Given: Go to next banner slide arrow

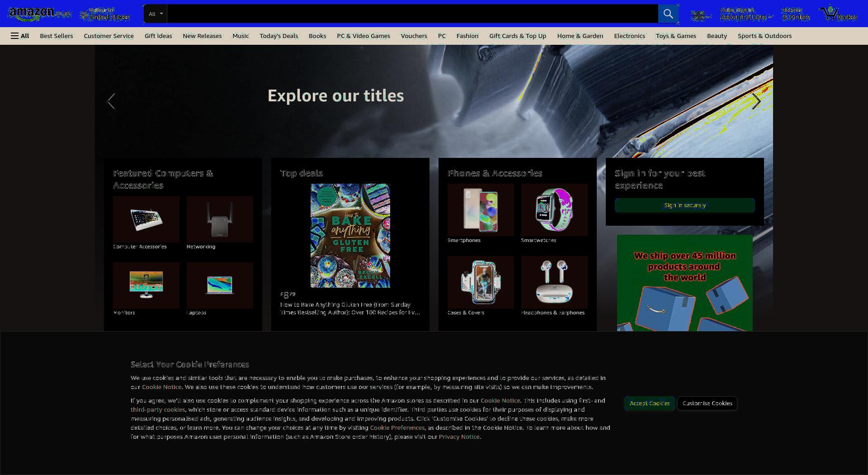Looking at the screenshot, I should pos(756,101).
